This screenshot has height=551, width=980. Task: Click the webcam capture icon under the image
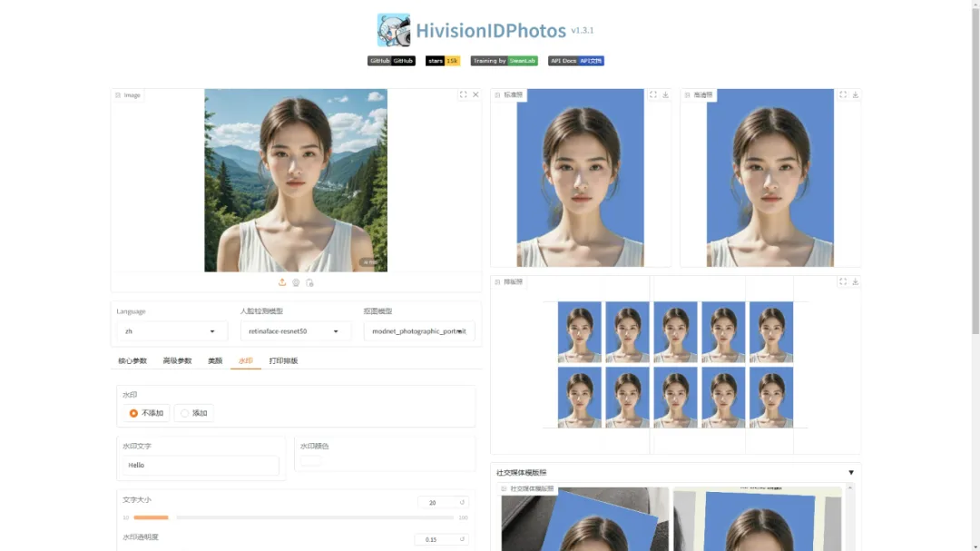pos(296,282)
